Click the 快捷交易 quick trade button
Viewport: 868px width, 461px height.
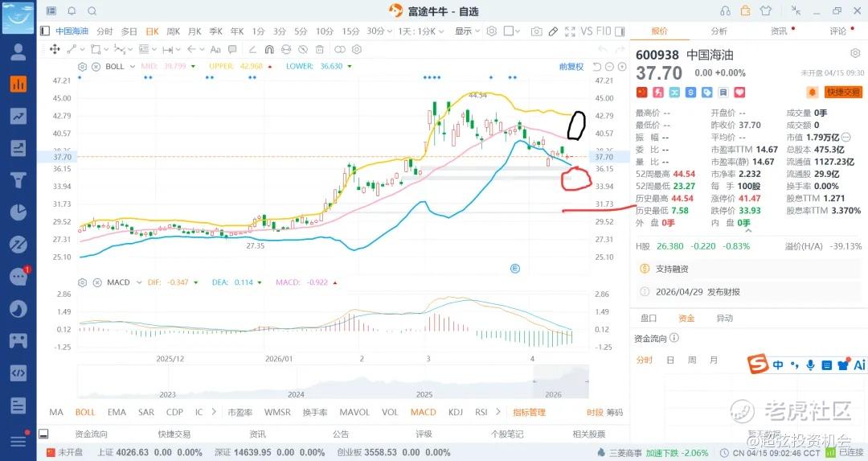[843, 92]
